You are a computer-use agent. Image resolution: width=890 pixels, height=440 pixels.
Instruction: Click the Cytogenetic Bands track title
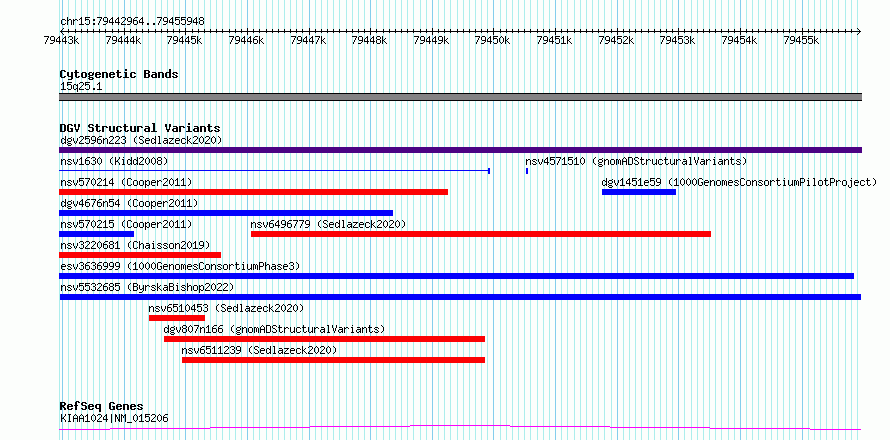coord(119,74)
